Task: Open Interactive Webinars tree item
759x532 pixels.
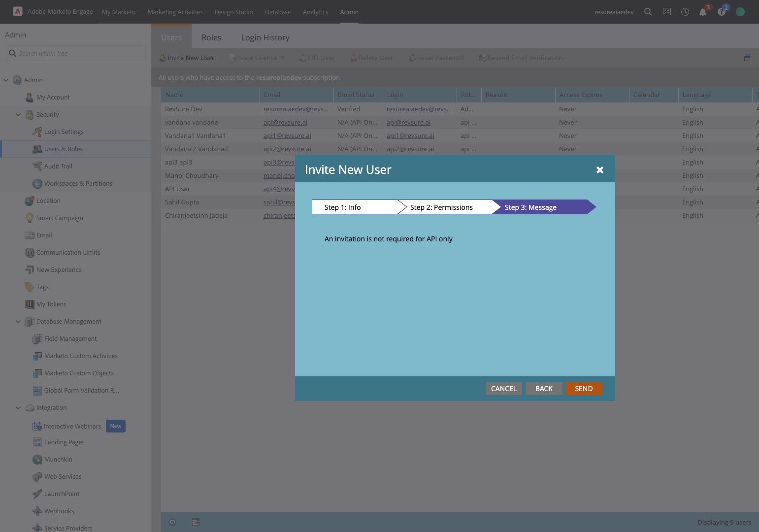Action: (72, 426)
